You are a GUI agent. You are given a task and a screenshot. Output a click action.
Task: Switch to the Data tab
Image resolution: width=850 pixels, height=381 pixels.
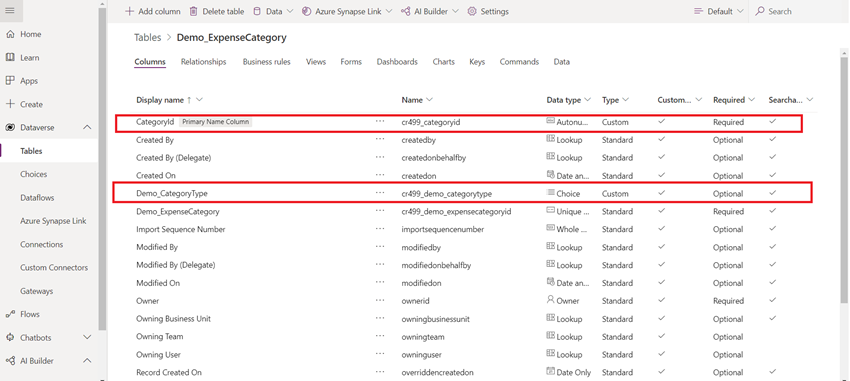(562, 62)
